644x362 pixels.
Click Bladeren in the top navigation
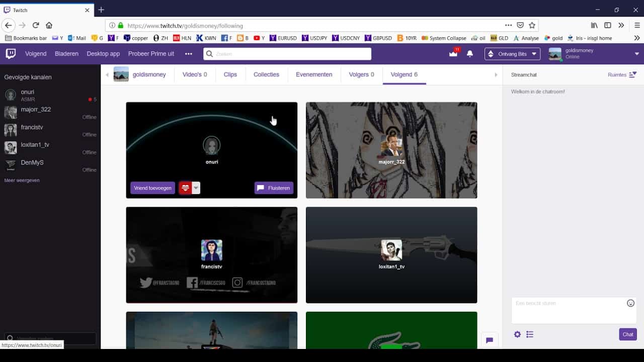[x=66, y=54]
